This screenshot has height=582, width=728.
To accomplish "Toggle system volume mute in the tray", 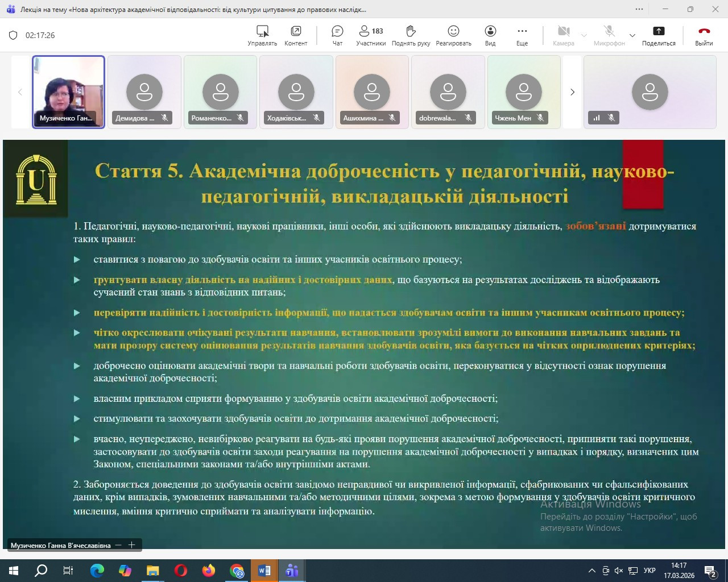I will coord(619,571).
